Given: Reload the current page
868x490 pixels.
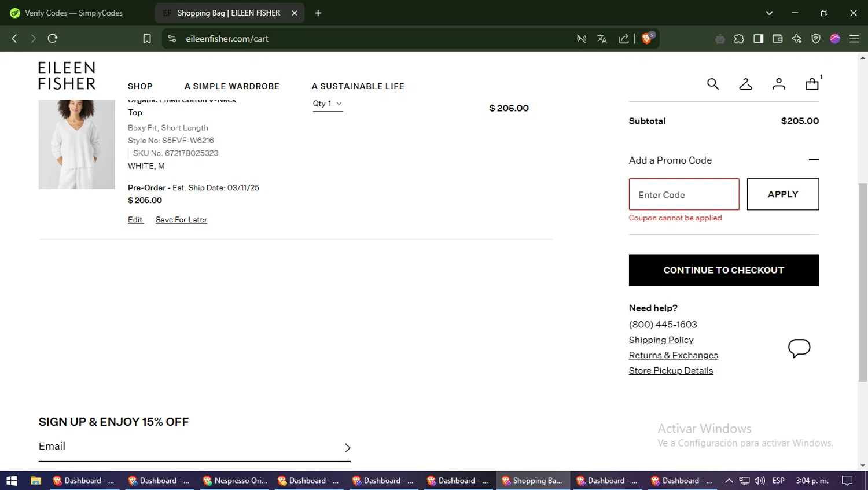Looking at the screenshot, I should (53, 39).
